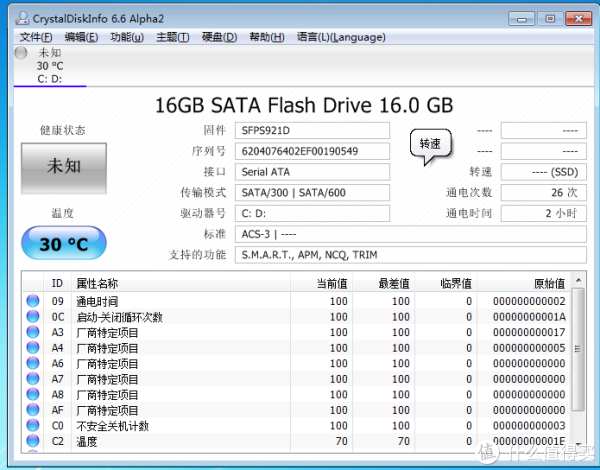This screenshot has width=600, height=470.
Task: Click the ID column header
Action: pos(57,283)
